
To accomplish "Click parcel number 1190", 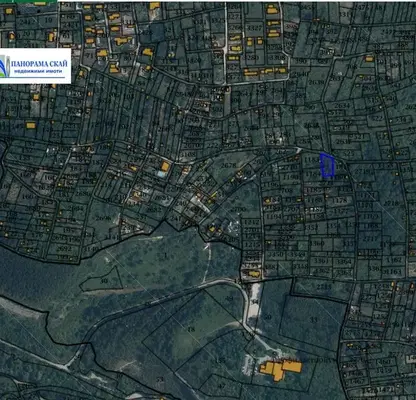I will (291, 177).
